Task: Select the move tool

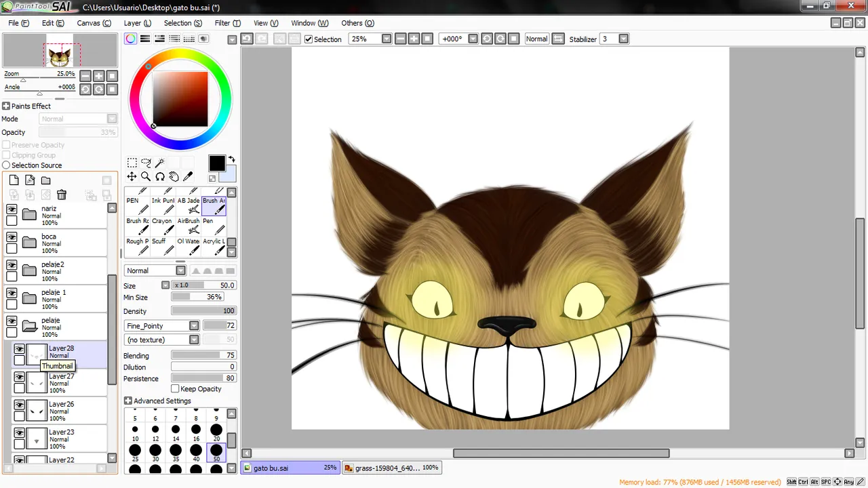Action: pos(132,176)
